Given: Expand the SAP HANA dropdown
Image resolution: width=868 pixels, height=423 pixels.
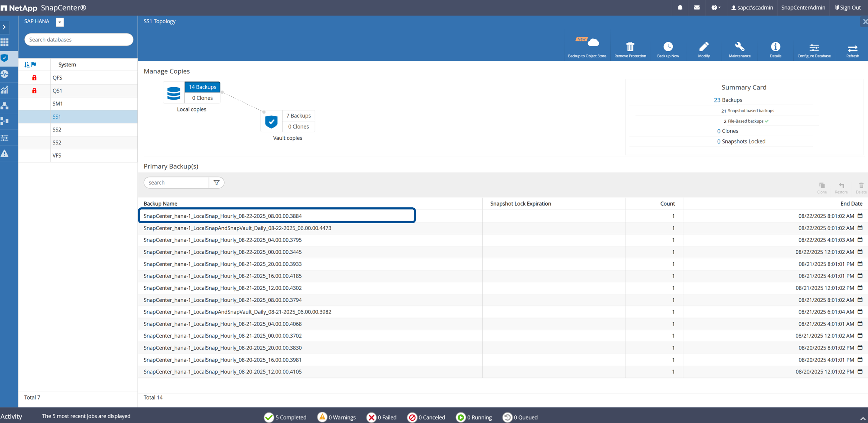Looking at the screenshot, I should [x=60, y=22].
